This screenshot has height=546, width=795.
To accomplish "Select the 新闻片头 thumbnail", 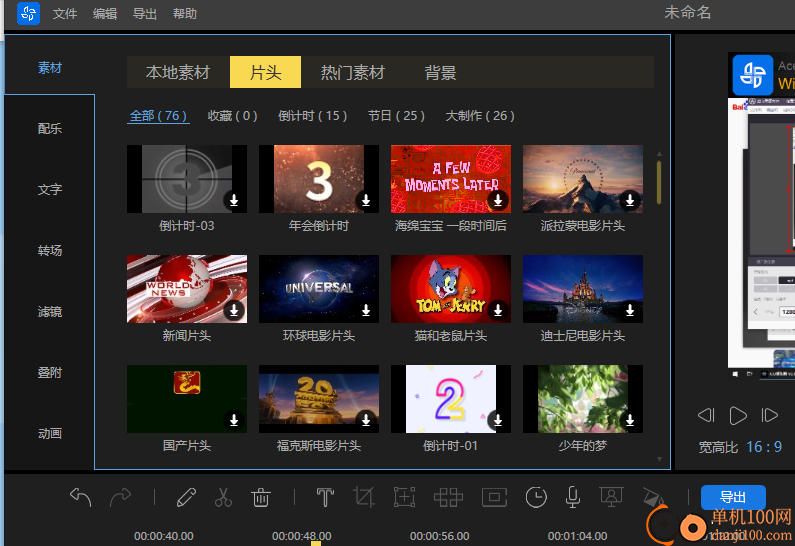I will click(187, 289).
